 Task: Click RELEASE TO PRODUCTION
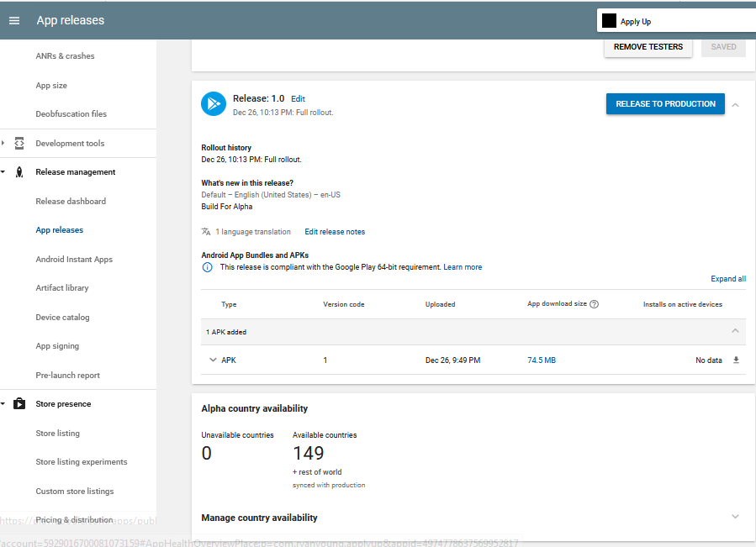tap(665, 103)
